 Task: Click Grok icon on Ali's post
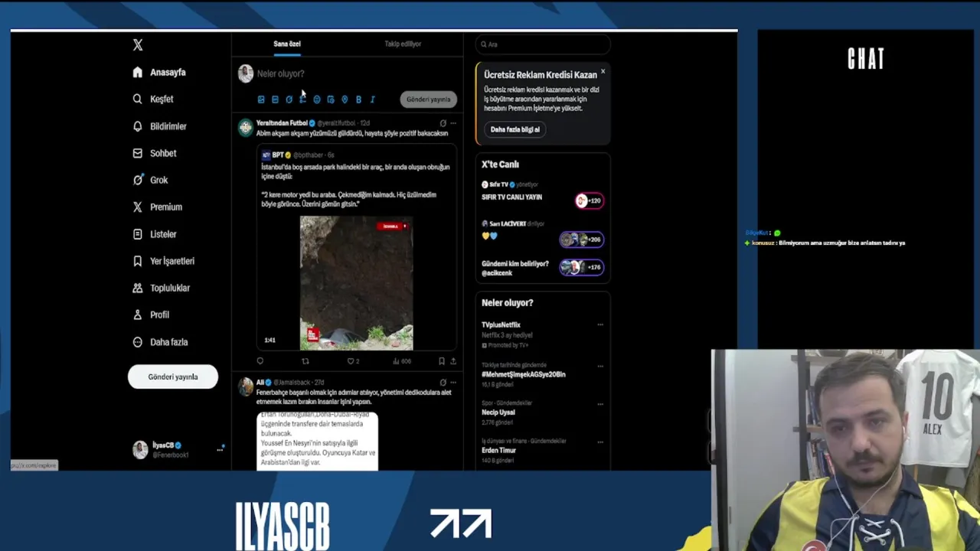pyautogui.click(x=443, y=382)
